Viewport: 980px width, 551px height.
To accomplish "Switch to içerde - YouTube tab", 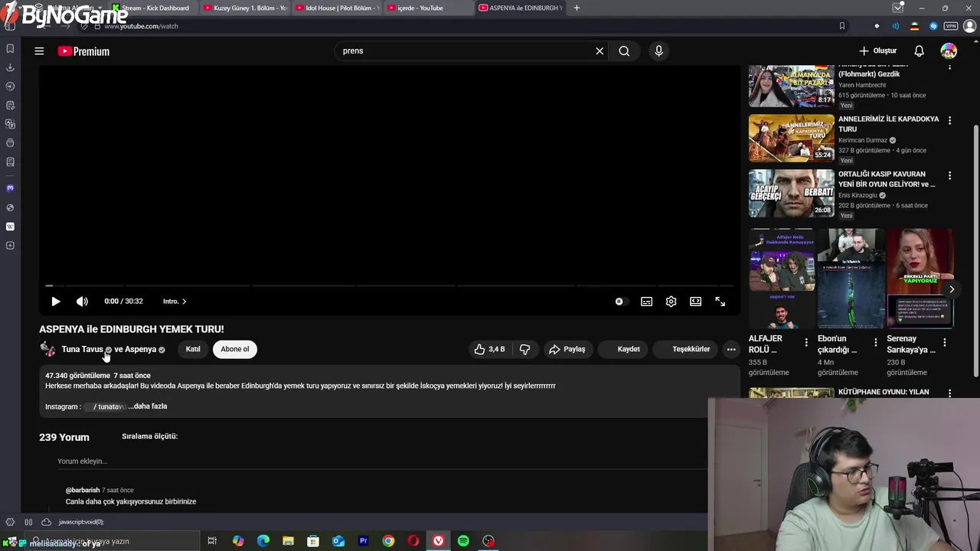I will (x=429, y=8).
